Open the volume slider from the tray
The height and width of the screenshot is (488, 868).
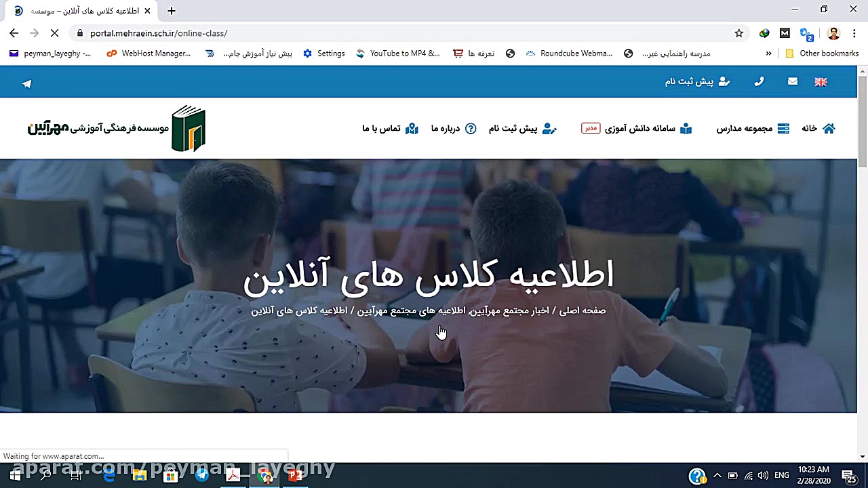762,475
